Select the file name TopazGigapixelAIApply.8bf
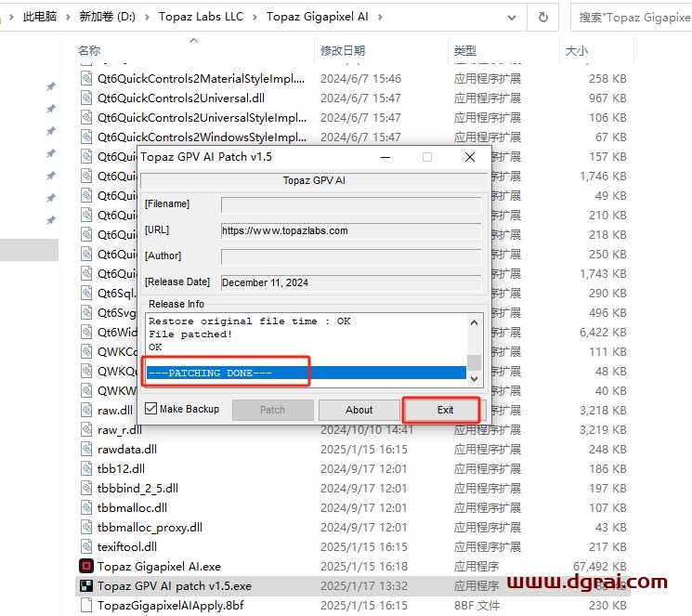The image size is (692, 616). [170, 605]
